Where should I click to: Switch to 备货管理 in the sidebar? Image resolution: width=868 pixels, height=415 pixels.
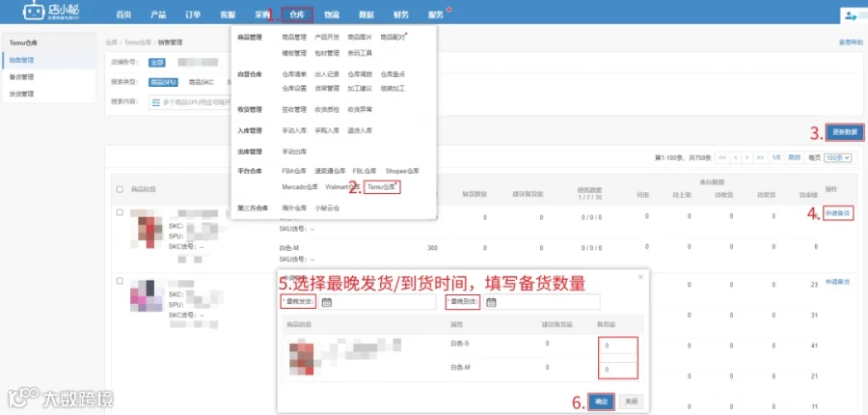pos(22,77)
